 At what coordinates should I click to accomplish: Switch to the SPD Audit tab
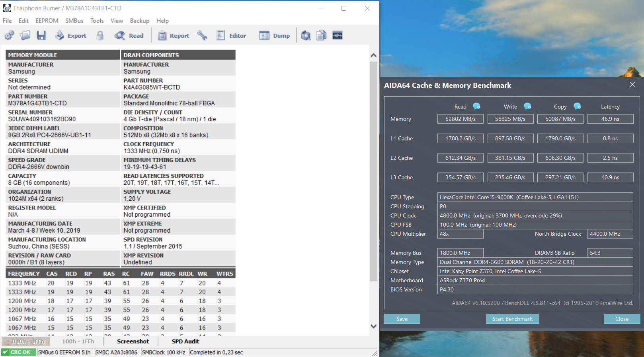tap(185, 341)
